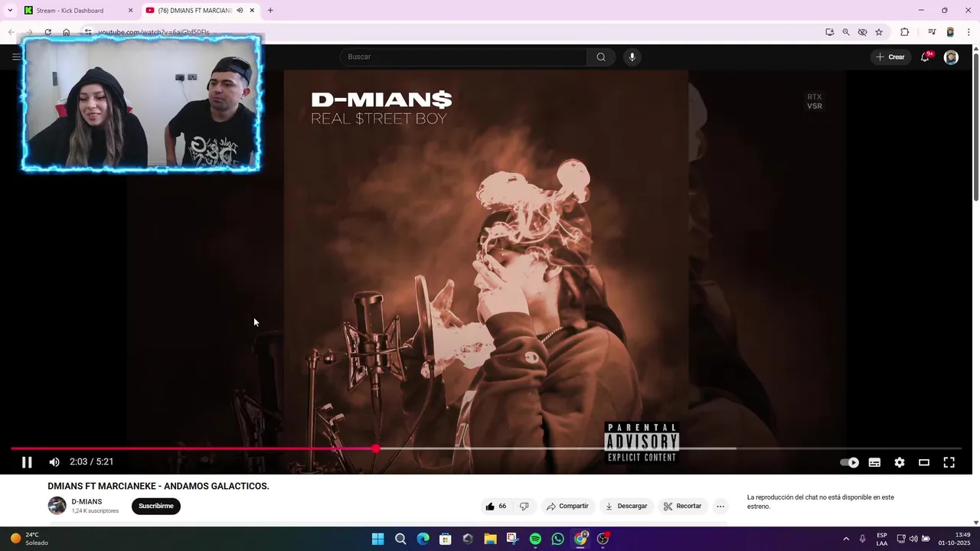
Task: Seek the red video progress bar handle
Action: pyautogui.click(x=376, y=448)
